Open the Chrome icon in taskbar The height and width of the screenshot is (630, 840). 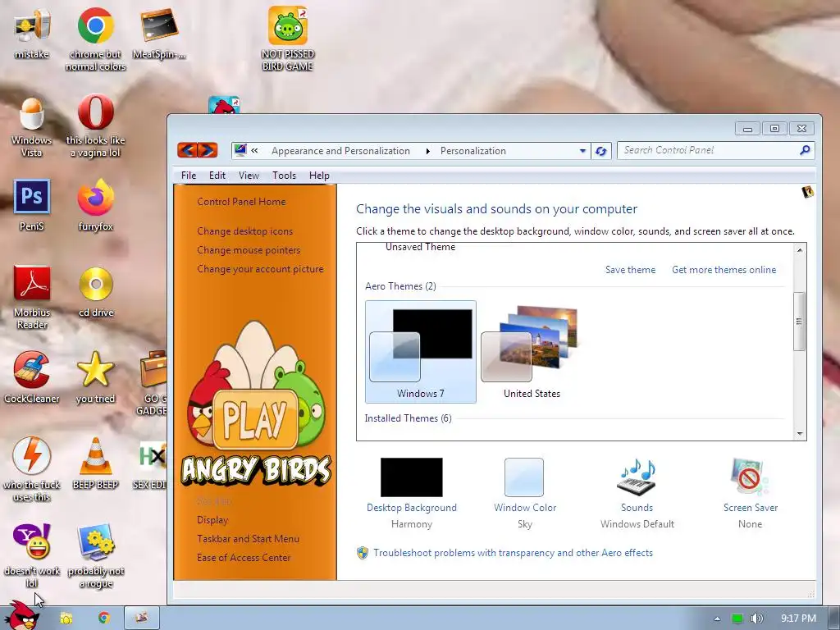[104, 619]
